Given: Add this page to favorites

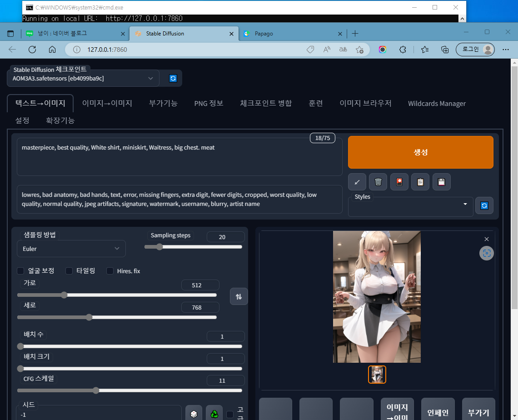Looking at the screenshot, I should tap(359, 50).
